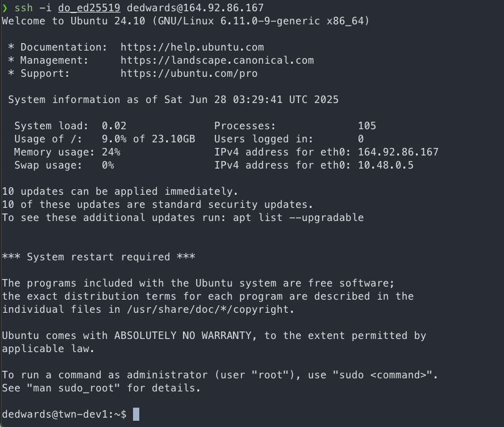Click the System restart required notice
Viewport: 504px width, 427px height.
pos(98,257)
